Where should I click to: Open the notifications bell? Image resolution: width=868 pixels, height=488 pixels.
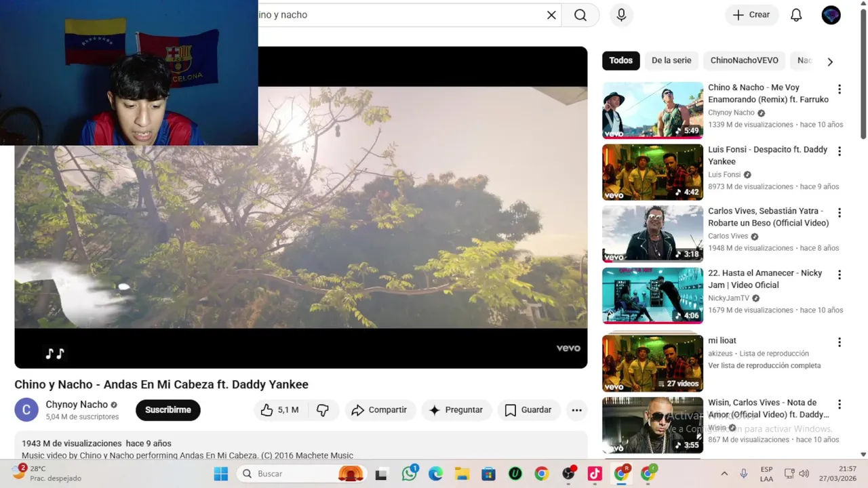click(x=796, y=15)
